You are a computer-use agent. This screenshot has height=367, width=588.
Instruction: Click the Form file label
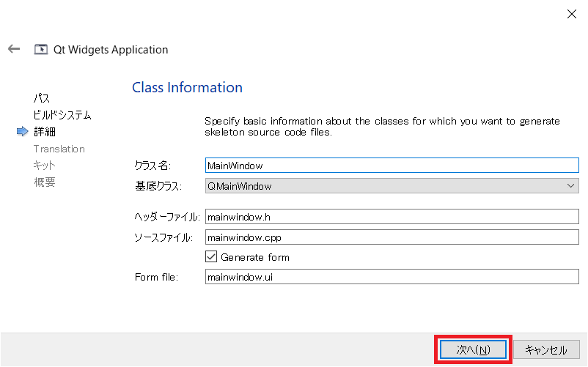[156, 277]
